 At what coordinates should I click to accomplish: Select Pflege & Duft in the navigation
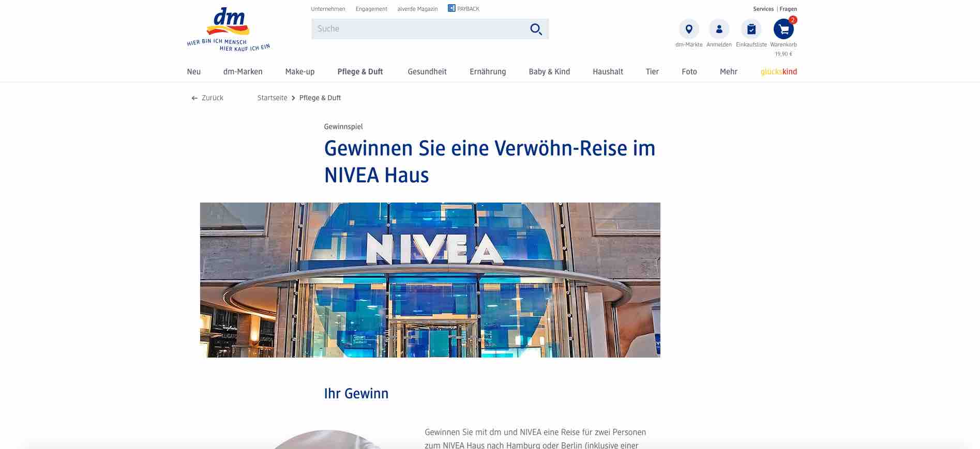click(360, 72)
